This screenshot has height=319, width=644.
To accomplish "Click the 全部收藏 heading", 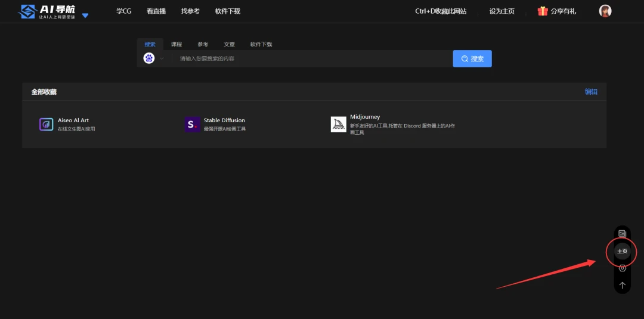I will pyautogui.click(x=44, y=92).
